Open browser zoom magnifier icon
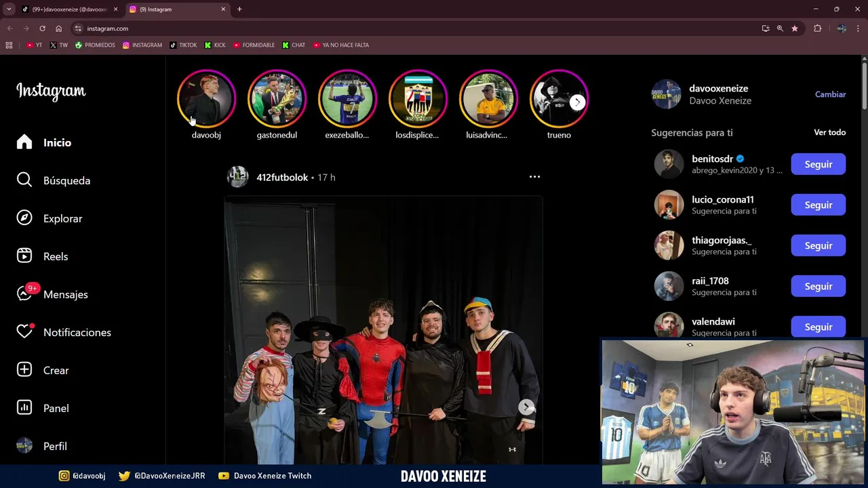 click(780, 28)
